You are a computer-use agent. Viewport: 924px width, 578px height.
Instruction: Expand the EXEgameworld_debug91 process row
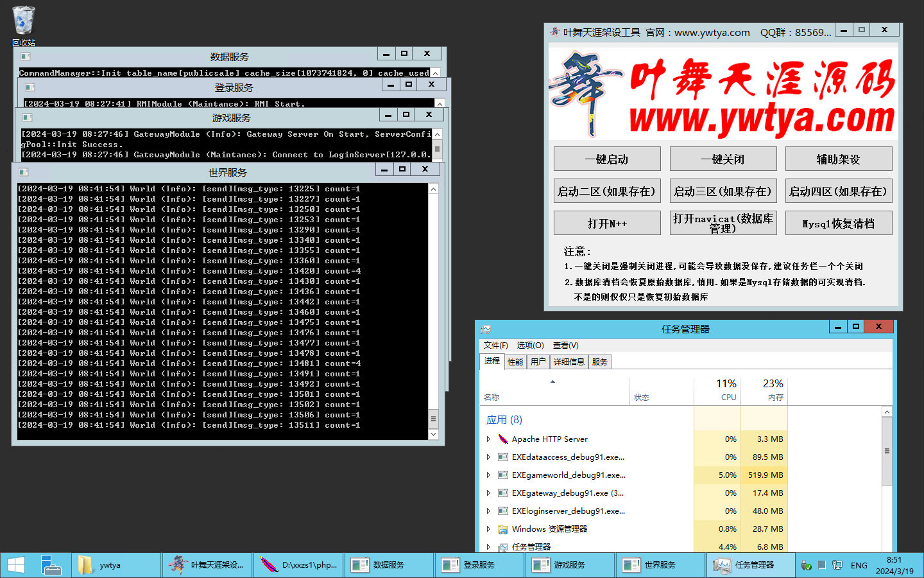[488, 475]
